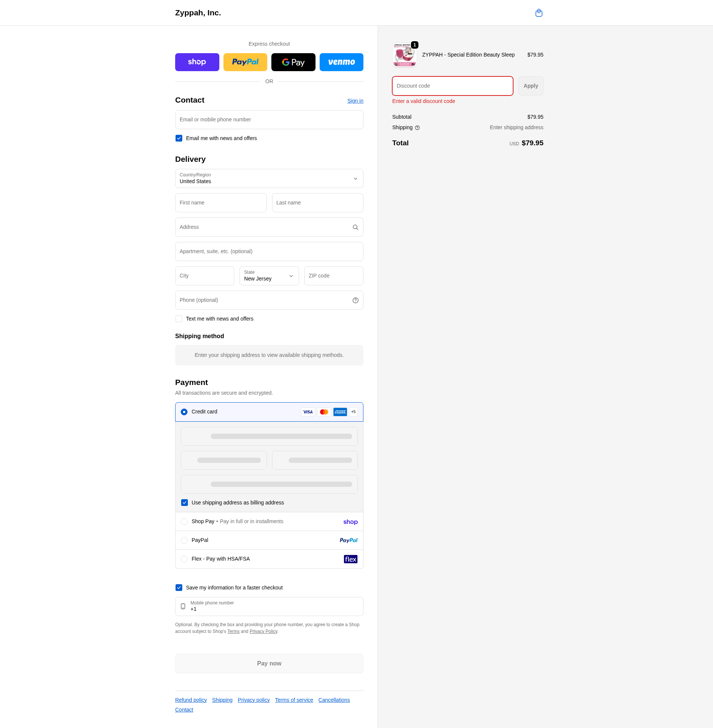Viewport: 713px width, 728px height.
Task: Pay with the Venmo express button
Action: coord(341,62)
